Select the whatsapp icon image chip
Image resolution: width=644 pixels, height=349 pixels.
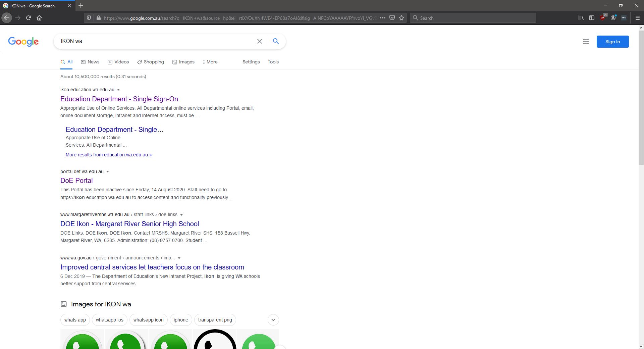[x=149, y=320]
